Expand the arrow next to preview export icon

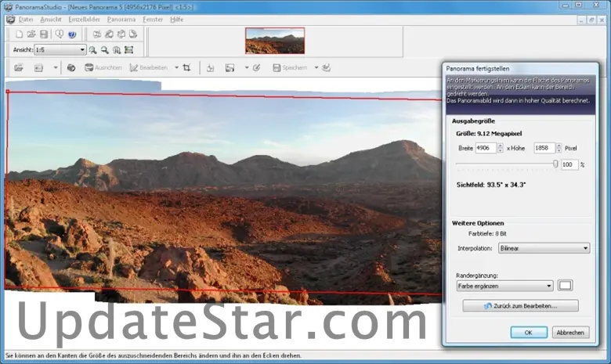[x=247, y=68]
